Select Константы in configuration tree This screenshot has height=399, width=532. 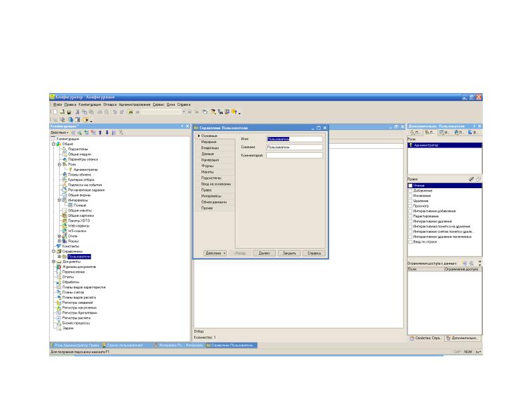point(70,246)
